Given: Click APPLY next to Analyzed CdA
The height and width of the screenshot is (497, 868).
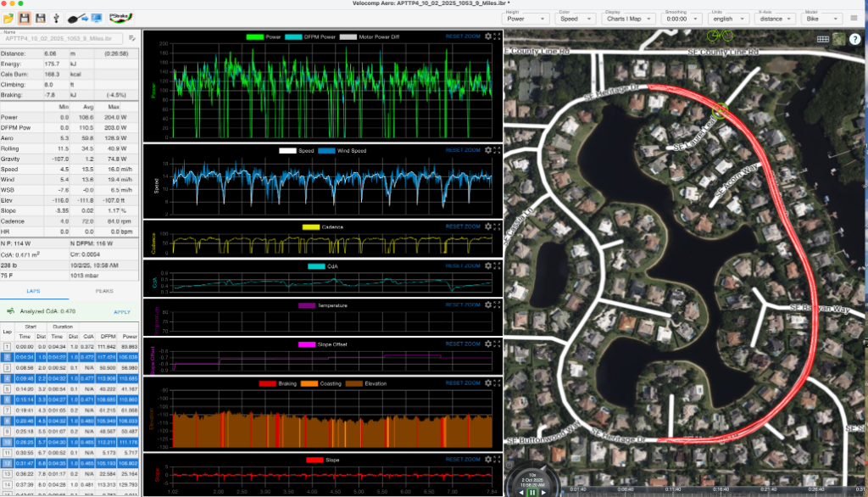Looking at the screenshot, I should (121, 311).
